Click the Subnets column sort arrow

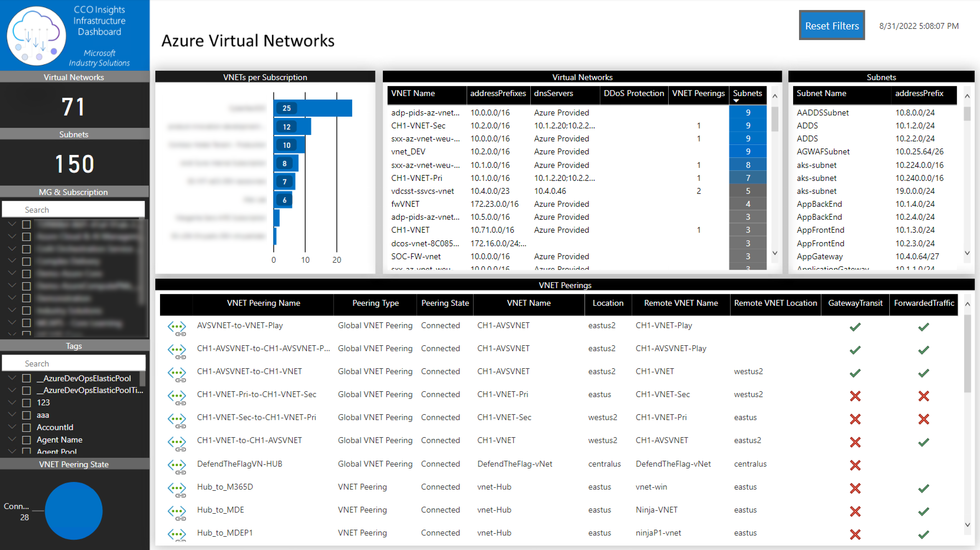pos(736,101)
